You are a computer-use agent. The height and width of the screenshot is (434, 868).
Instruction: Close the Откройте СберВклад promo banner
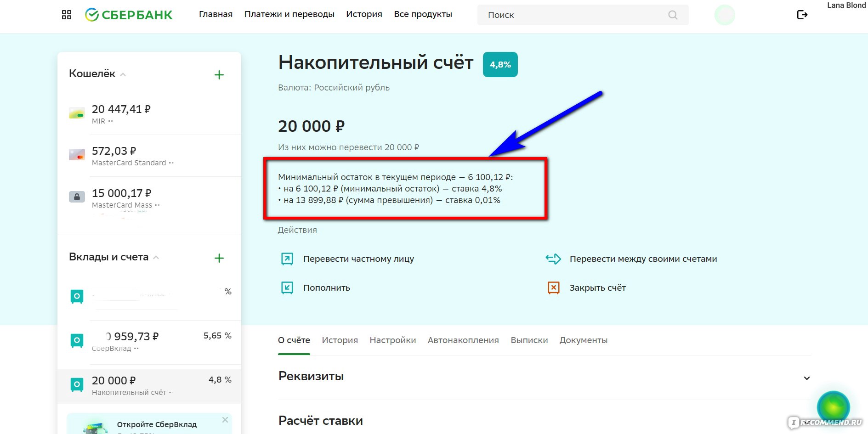click(225, 420)
